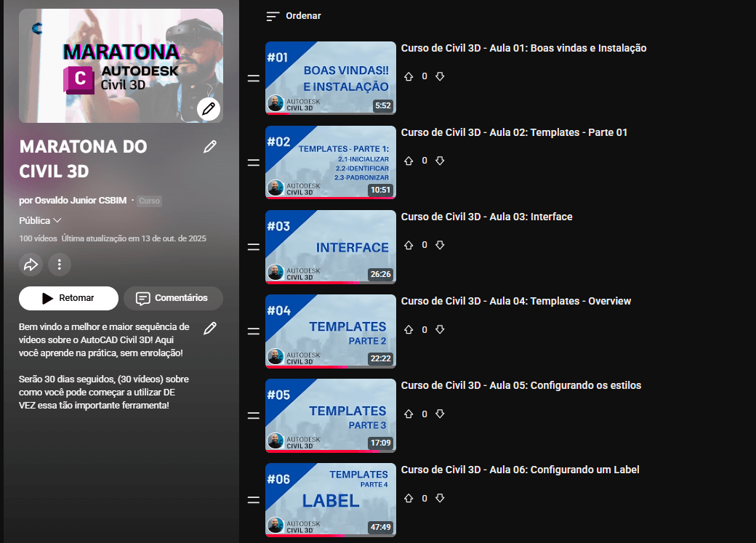This screenshot has height=543, width=756.
Task: Downvote Aula 01: Boas vindas e Instalação
Action: click(x=440, y=76)
